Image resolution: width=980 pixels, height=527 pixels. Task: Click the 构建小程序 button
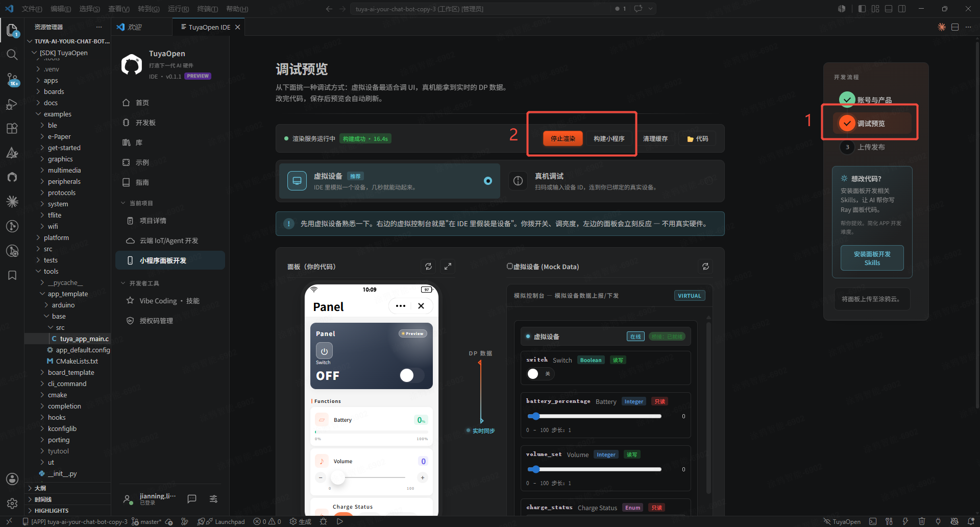(609, 138)
